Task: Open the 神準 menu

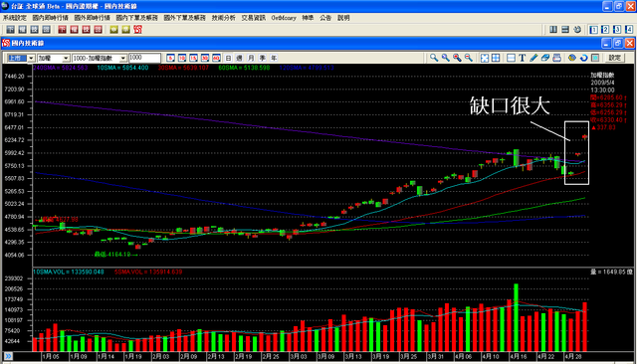Action: [x=308, y=18]
